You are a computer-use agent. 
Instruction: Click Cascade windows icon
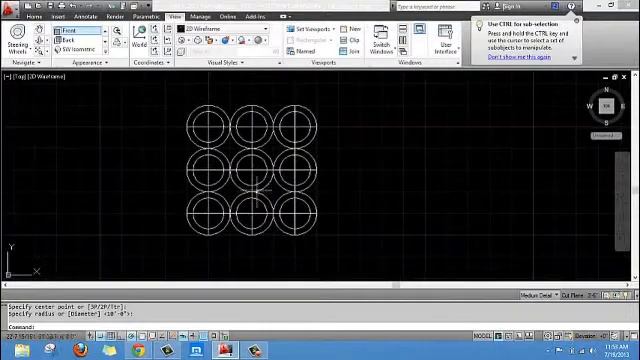click(x=403, y=51)
